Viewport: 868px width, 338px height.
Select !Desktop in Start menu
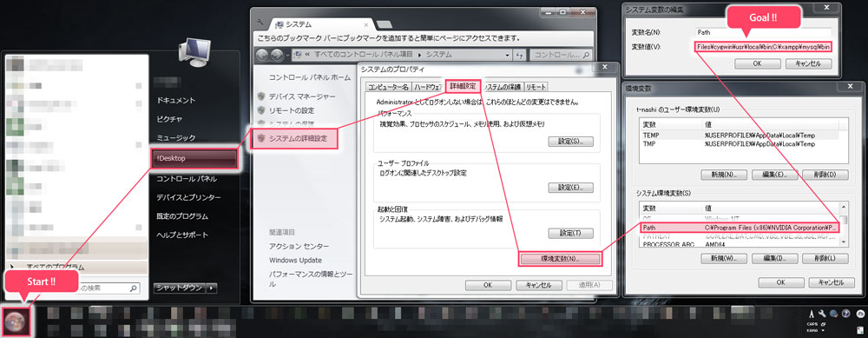[195, 158]
